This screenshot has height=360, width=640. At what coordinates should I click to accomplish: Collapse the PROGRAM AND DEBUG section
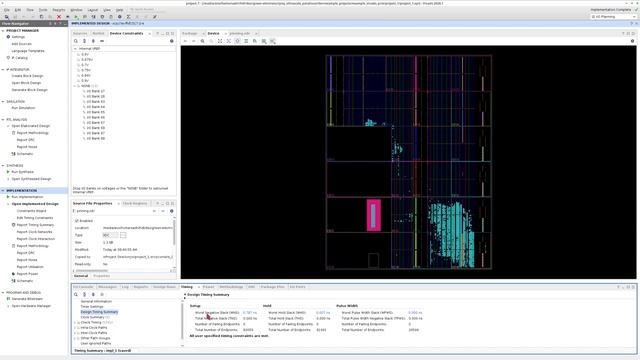[x=3, y=293]
